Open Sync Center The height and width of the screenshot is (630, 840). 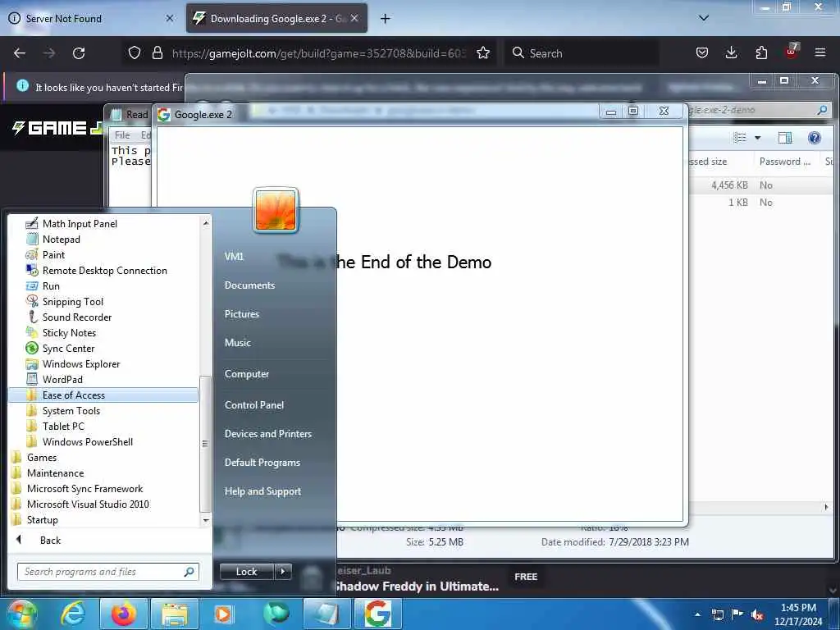click(68, 348)
